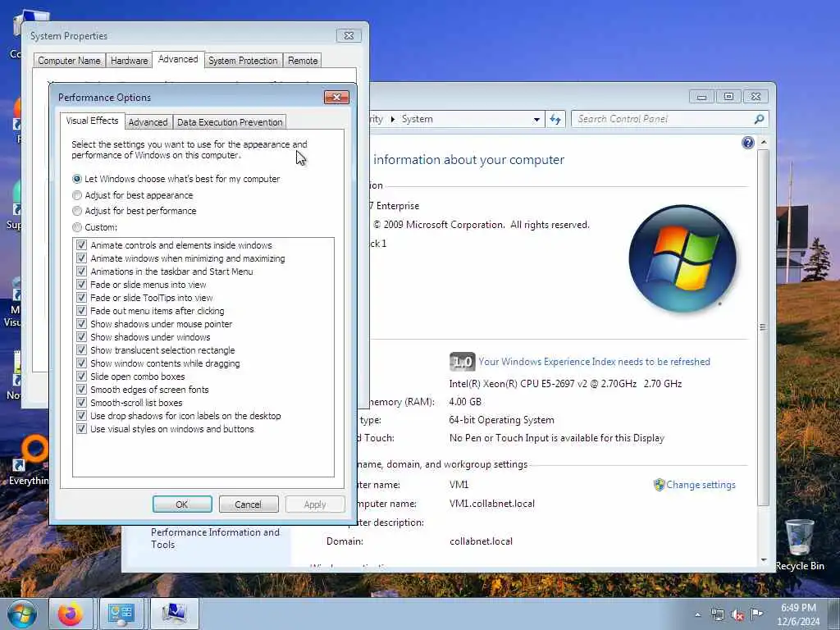Image resolution: width=840 pixels, height=630 pixels.
Task: Show hidden system tray icons
Action: pyautogui.click(x=697, y=615)
